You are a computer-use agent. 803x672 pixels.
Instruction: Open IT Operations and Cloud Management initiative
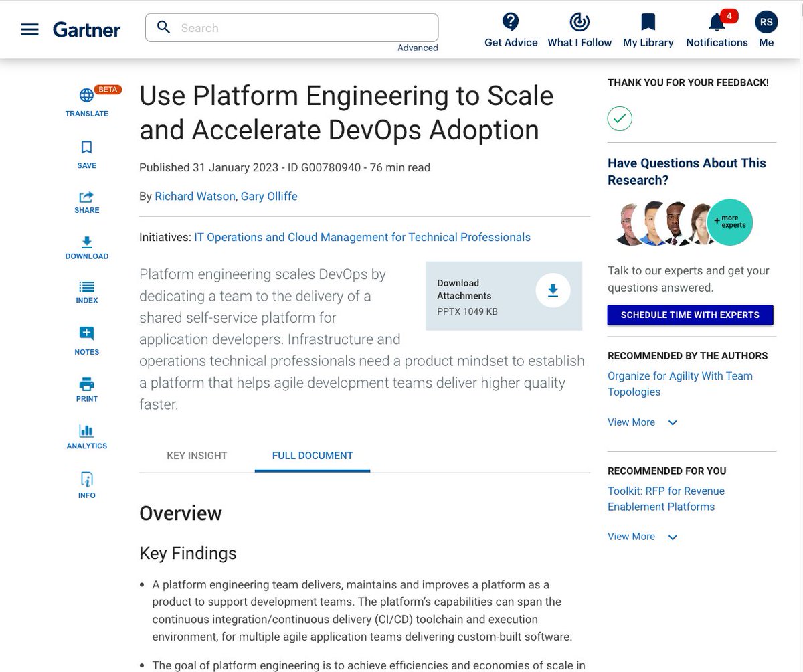point(362,237)
